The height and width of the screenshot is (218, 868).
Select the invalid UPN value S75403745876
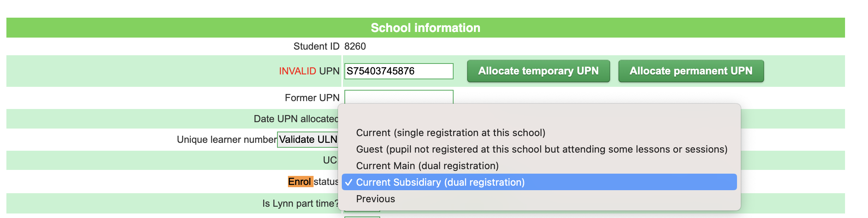pyautogui.click(x=380, y=71)
